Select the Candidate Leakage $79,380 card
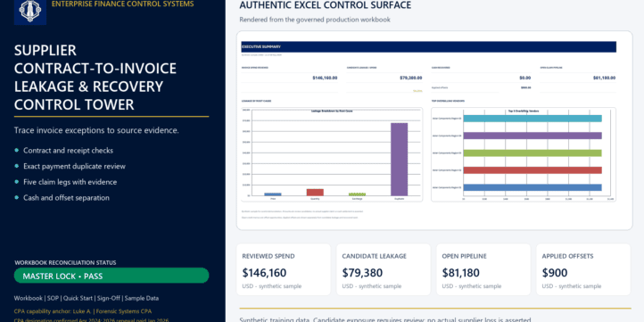 (x=384, y=269)
